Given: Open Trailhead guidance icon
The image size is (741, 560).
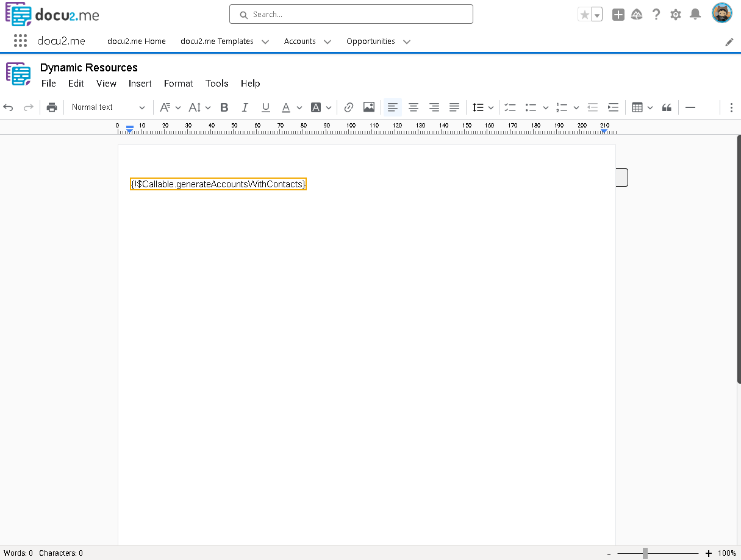Looking at the screenshot, I should point(637,15).
